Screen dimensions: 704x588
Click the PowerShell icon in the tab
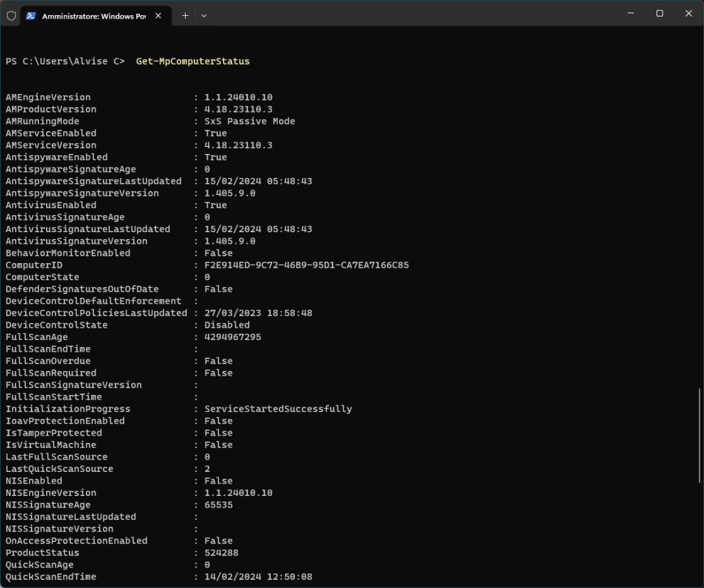32,15
